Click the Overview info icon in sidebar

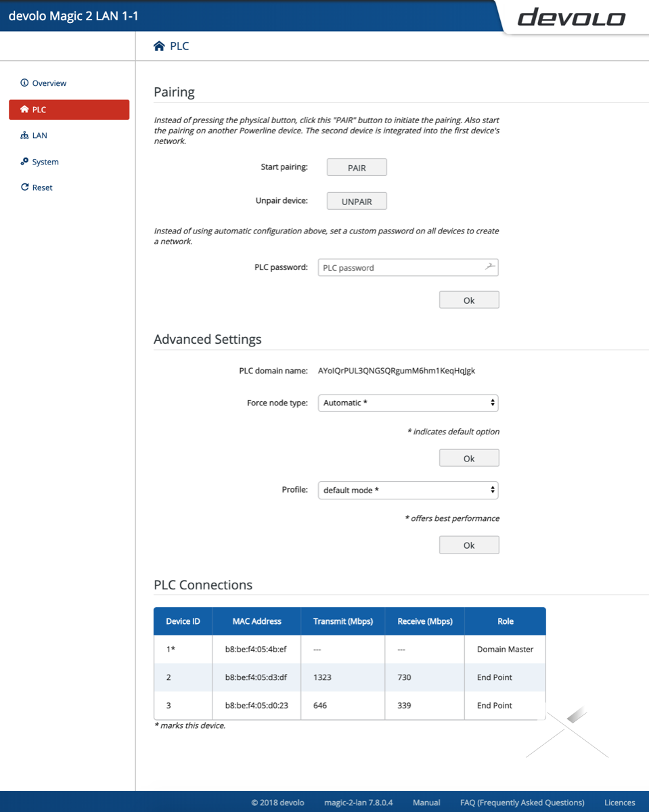pos(24,83)
